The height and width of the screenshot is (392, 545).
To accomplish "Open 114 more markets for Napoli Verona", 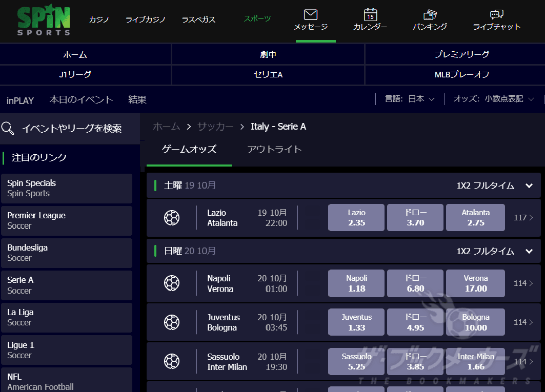I will coord(523,283).
